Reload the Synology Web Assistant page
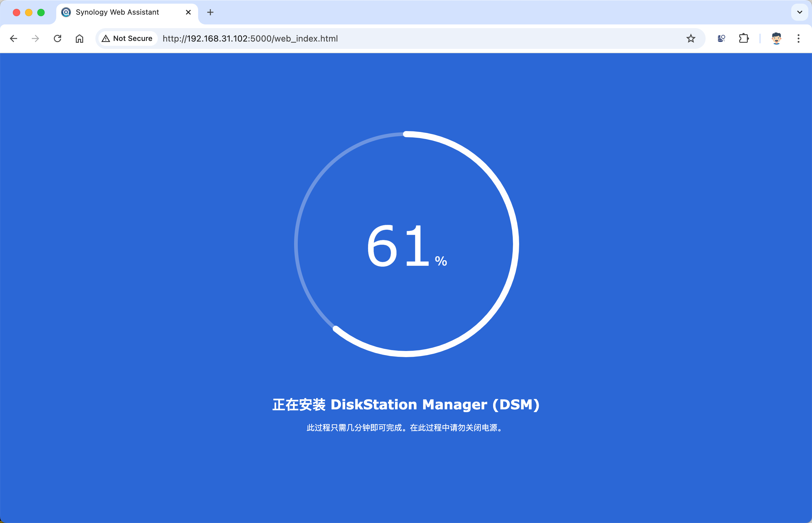This screenshot has height=523, width=812. [x=57, y=38]
